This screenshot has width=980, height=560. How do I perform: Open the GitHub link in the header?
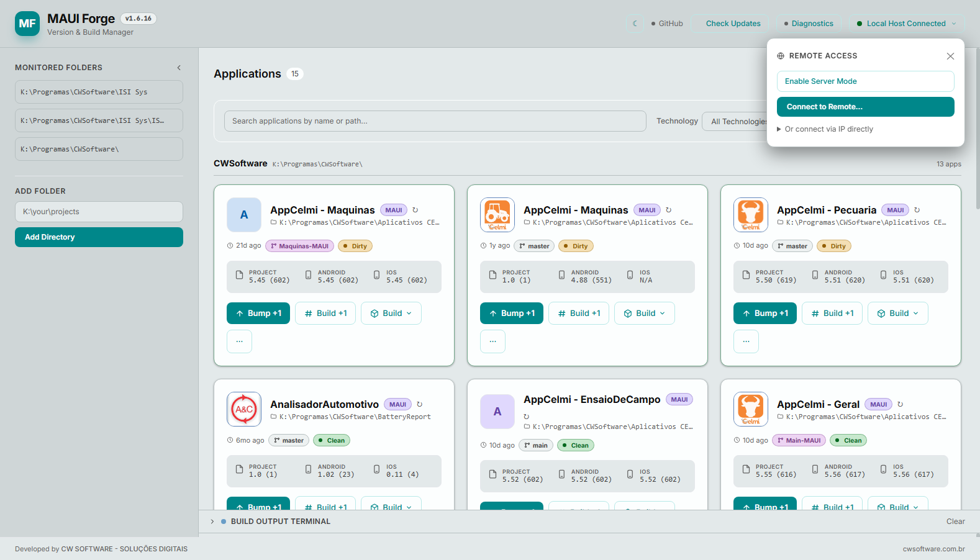click(666, 24)
